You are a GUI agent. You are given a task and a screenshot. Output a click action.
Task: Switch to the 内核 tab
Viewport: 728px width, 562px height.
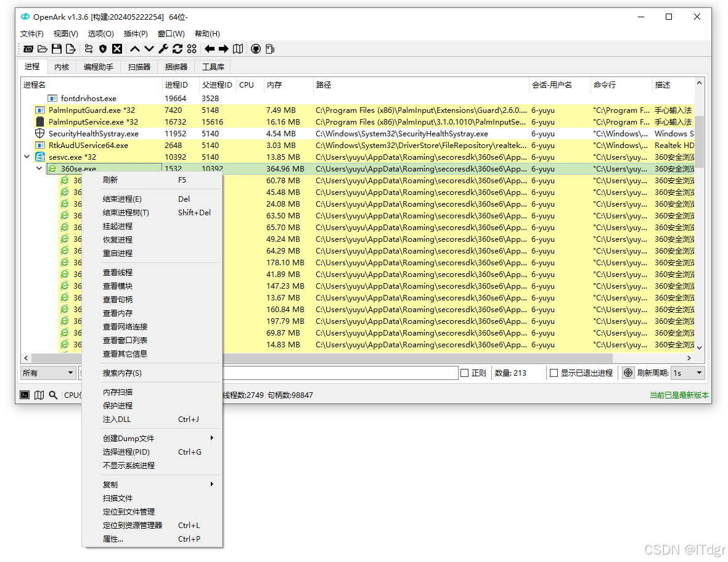pos(62,67)
